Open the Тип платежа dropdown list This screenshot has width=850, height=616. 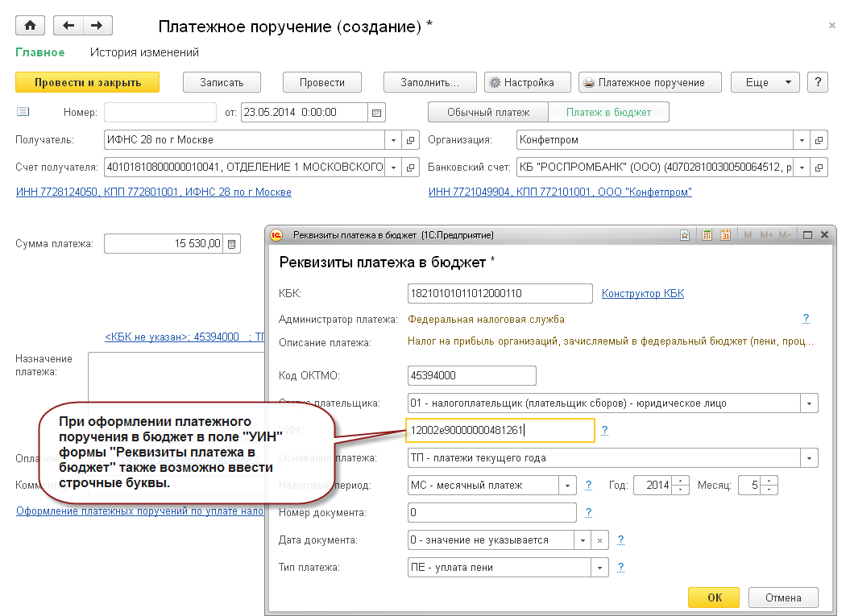(x=599, y=568)
